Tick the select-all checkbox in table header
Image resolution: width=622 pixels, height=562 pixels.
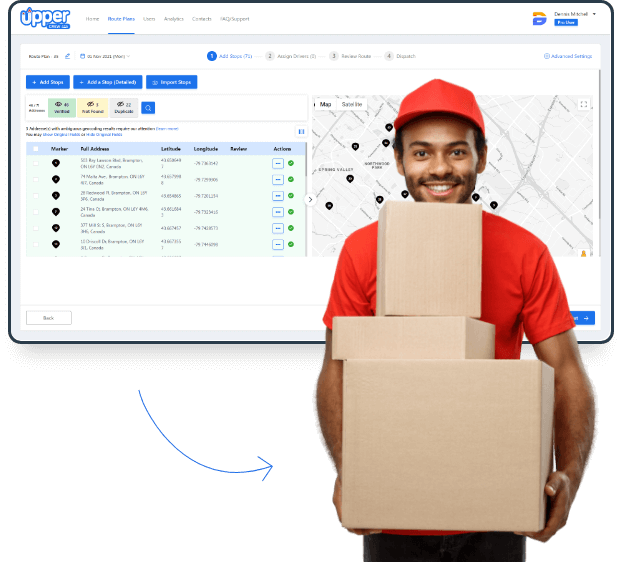tap(36, 149)
